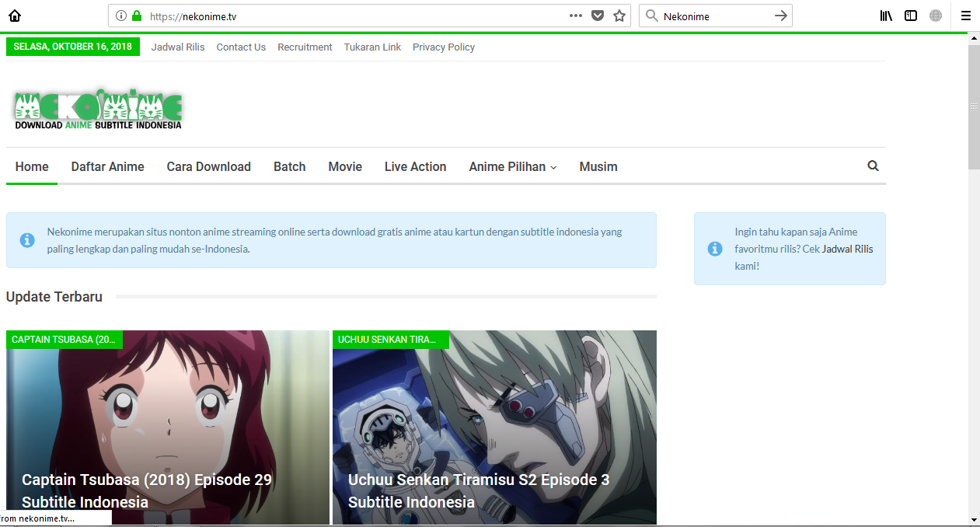Open the Library bookmarks icon
This screenshot has width=980, height=527.
click(x=886, y=16)
